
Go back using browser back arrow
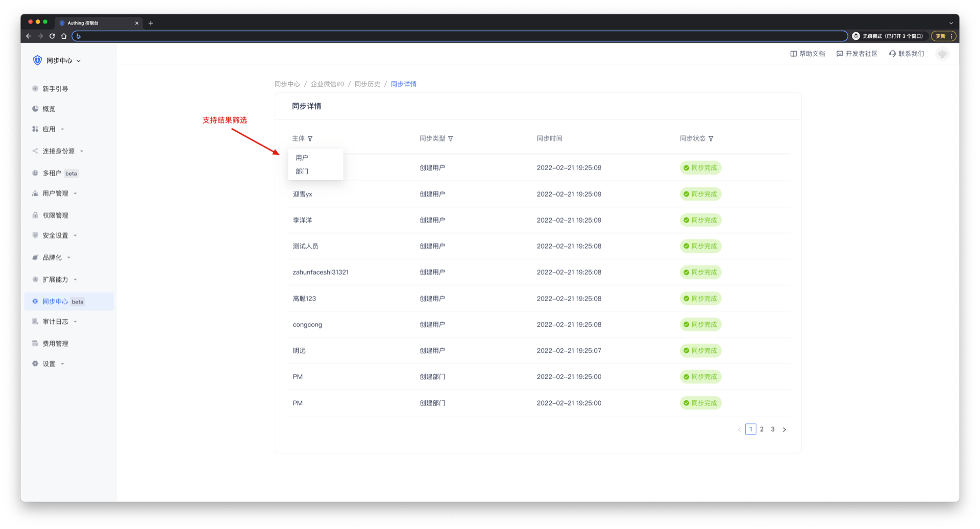(29, 36)
